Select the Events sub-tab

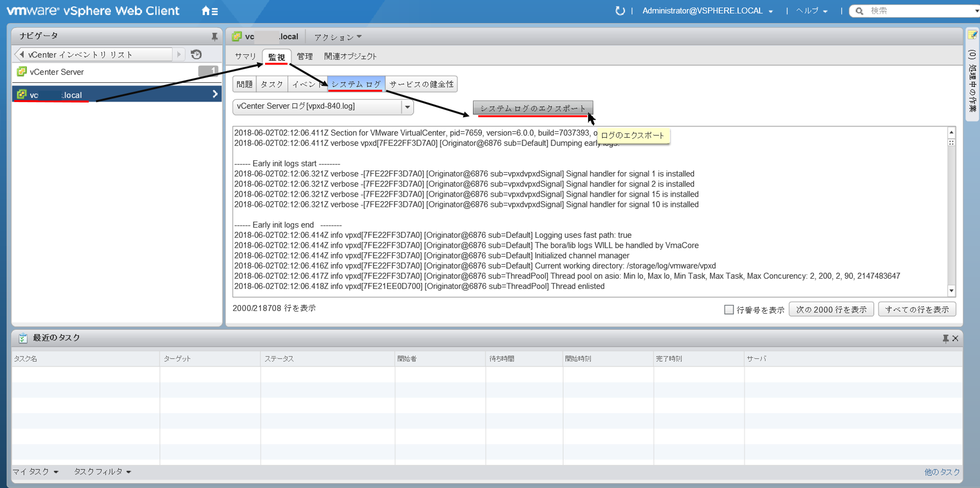point(308,84)
